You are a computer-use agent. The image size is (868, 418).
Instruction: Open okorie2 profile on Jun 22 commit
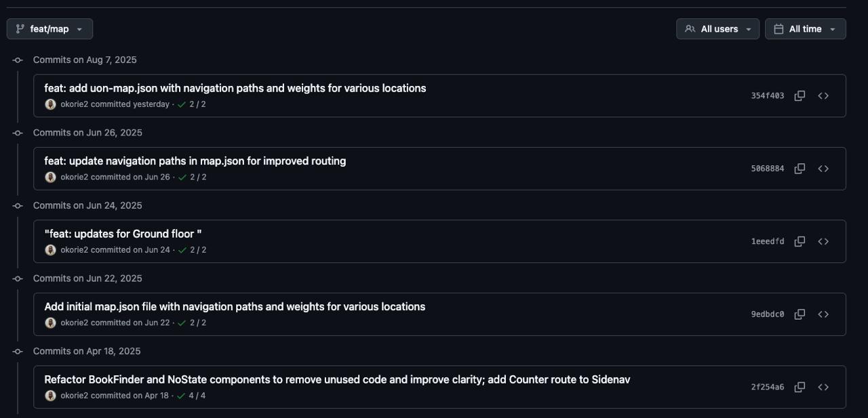(x=74, y=322)
